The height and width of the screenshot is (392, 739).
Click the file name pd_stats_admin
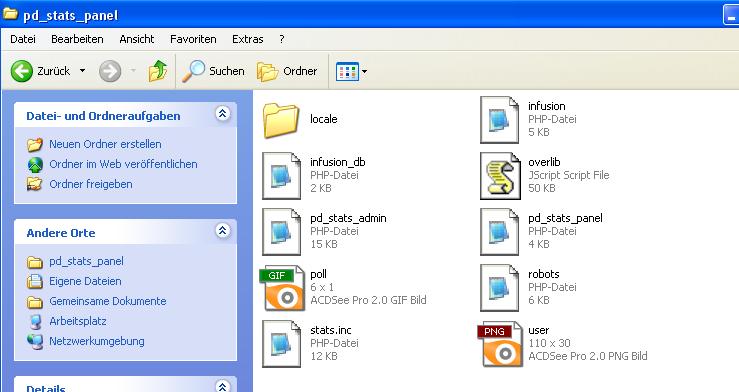(x=348, y=218)
